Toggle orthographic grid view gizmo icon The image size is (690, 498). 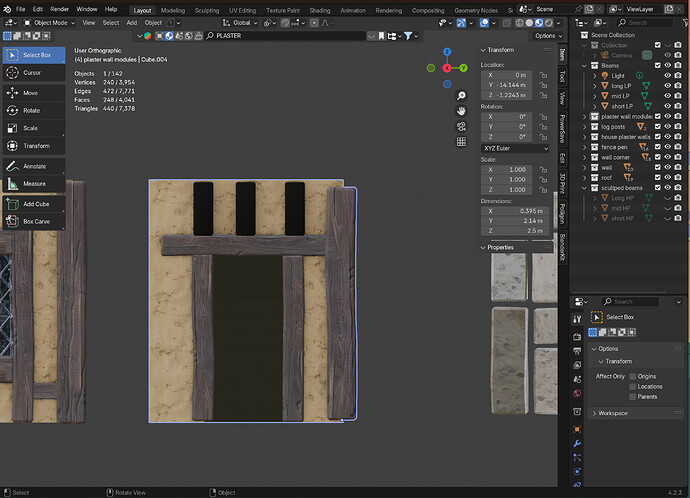tap(460, 142)
